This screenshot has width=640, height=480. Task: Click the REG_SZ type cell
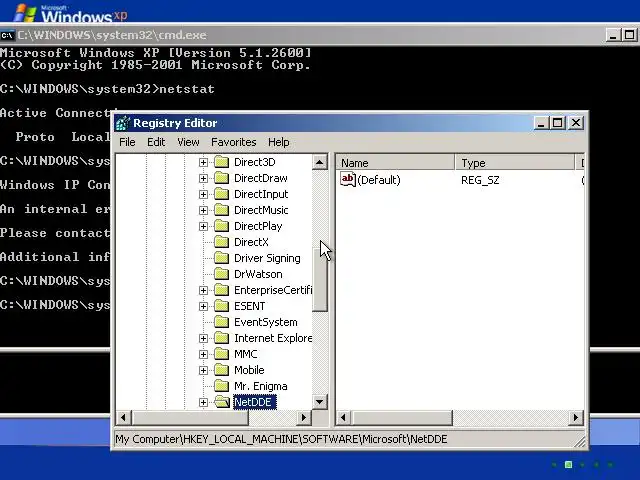(x=480, y=180)
